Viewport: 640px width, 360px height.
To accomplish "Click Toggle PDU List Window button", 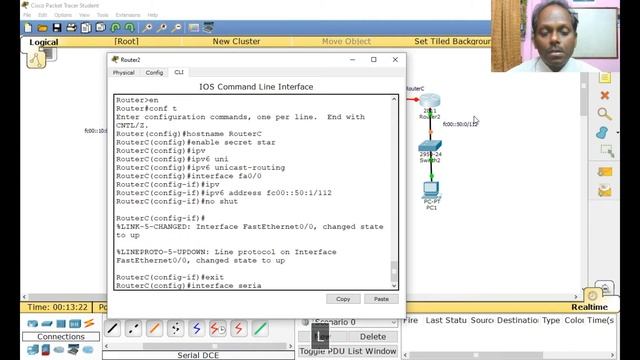I will tap(348, 351).
